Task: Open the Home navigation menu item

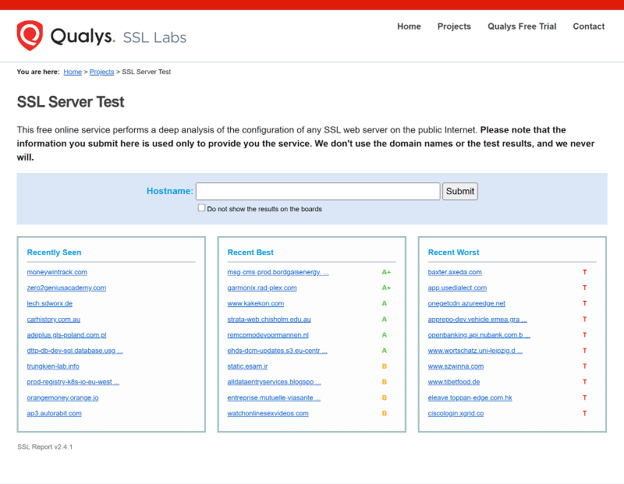Action: coord(409,27)
